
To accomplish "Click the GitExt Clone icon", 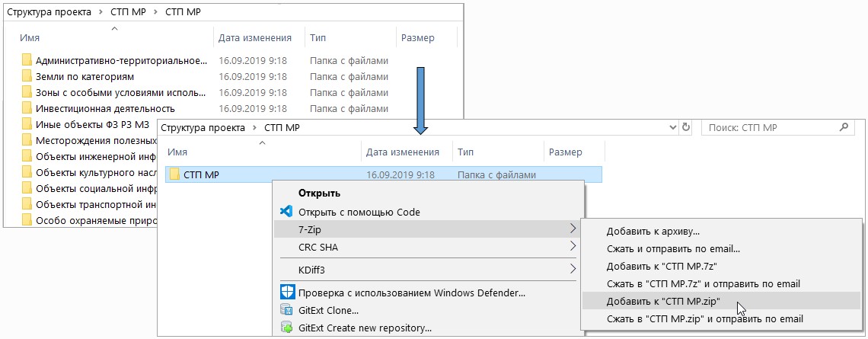I will coord(286,310).
